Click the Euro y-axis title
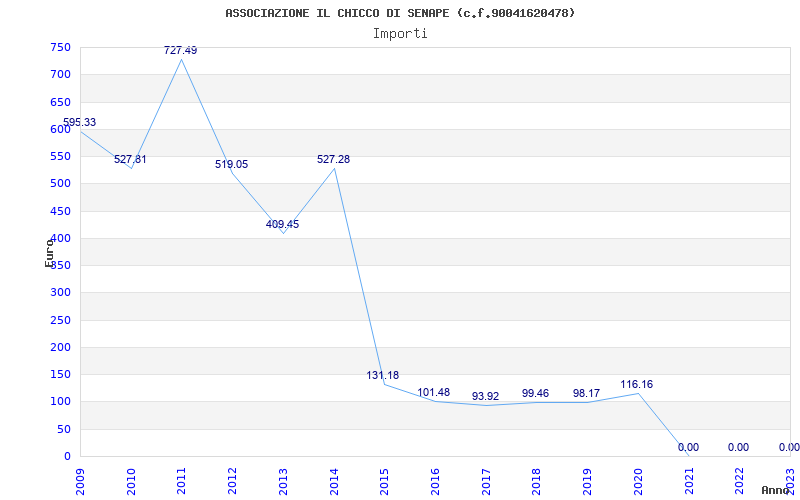The width and height of the screenshot is (800, 500). coord(49,253)
